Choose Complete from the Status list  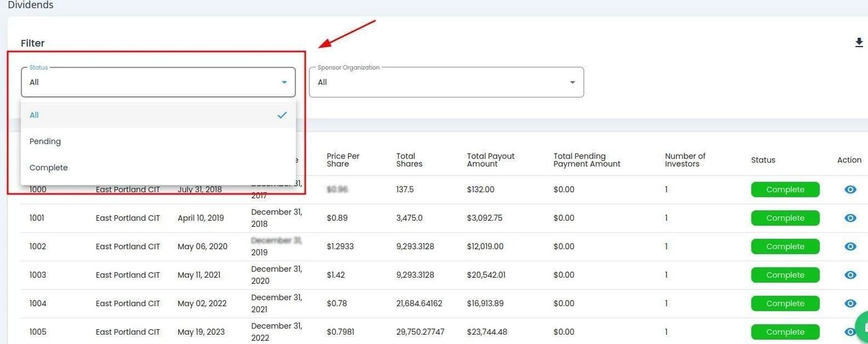click(x=48, y=168)
